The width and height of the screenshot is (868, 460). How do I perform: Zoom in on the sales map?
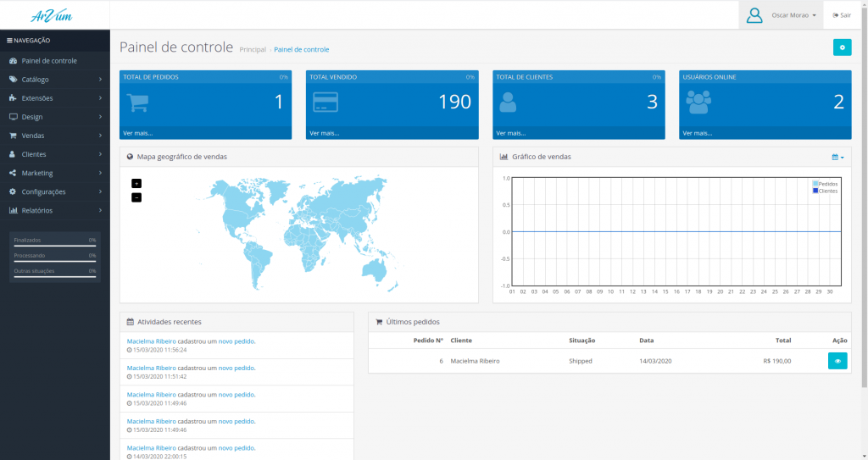(136, 184)
